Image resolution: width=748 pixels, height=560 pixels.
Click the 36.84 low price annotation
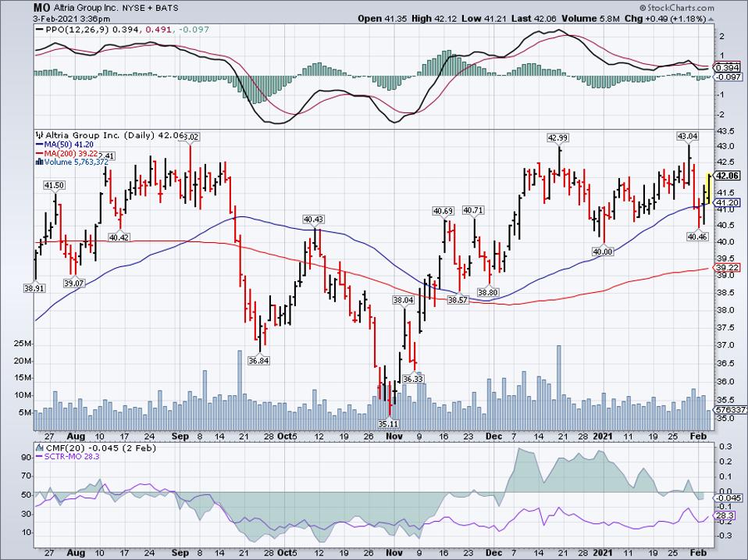pos(258,361)
